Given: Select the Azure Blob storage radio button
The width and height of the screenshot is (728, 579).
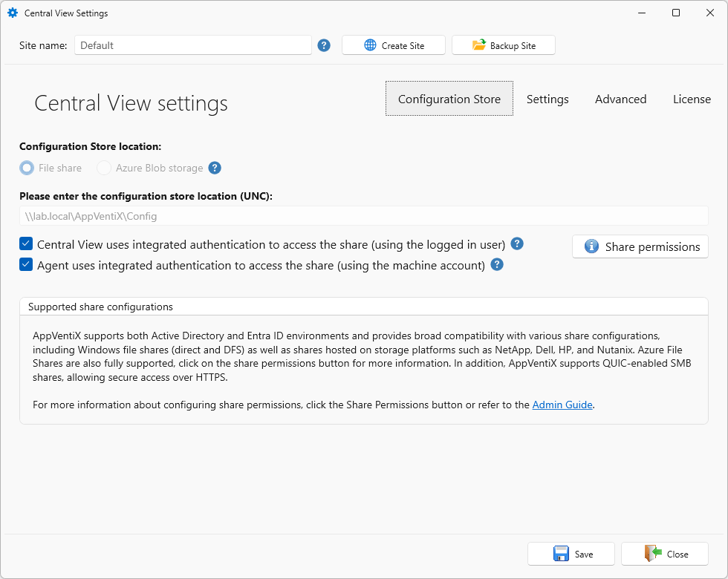Looking at the screenshot, I should click(104, 168).
